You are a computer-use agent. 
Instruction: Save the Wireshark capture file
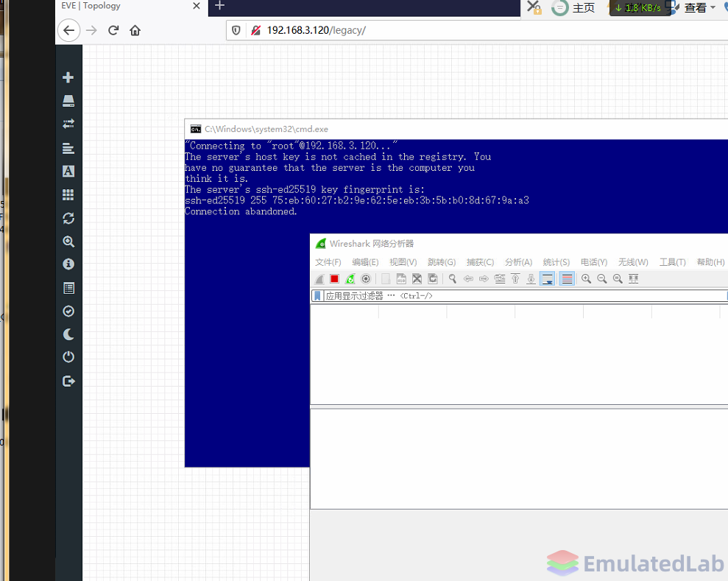pos(401,278)
